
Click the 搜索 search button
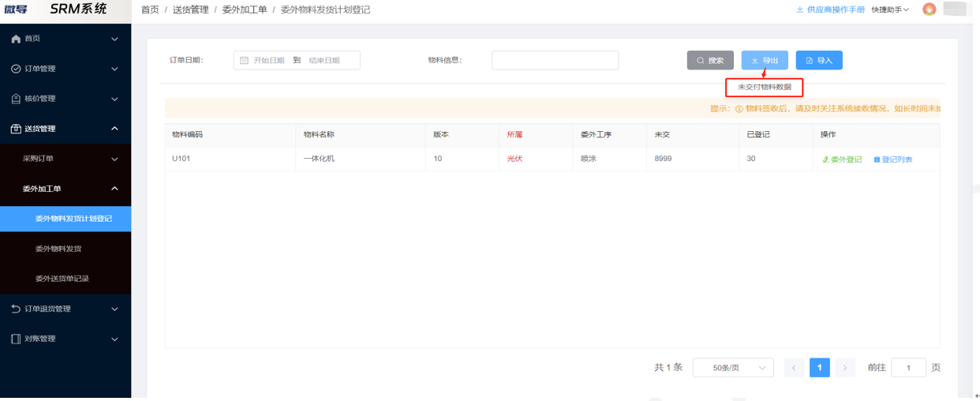pos(710,61)
